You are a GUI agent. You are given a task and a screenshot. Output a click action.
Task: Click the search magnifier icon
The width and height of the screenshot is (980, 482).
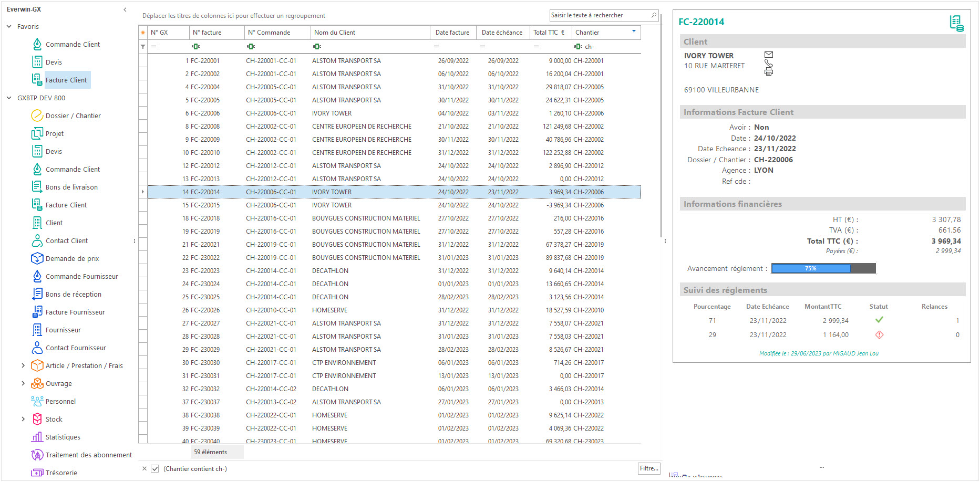click(x=654, y=15)
